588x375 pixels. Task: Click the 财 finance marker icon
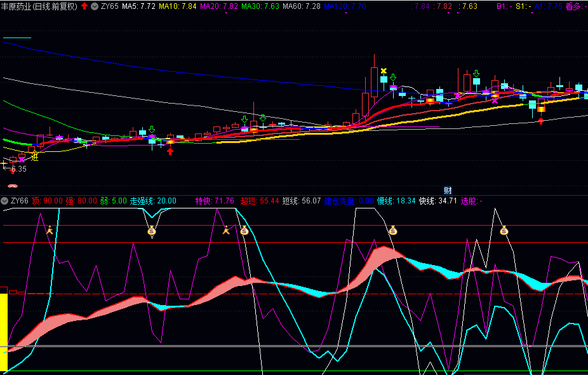pyautogui.click(x=448, y=190)
